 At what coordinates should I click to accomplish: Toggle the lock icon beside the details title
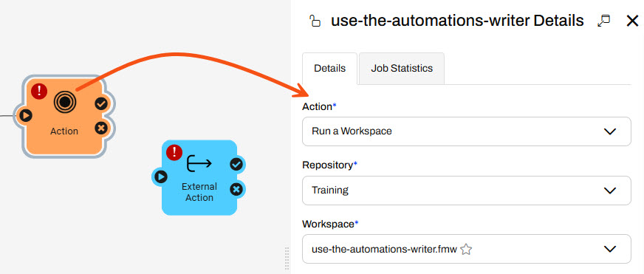(x=315, y=21)
